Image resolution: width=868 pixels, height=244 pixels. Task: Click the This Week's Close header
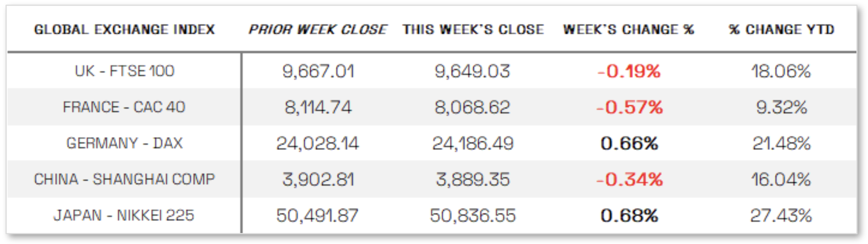(473, 30)
